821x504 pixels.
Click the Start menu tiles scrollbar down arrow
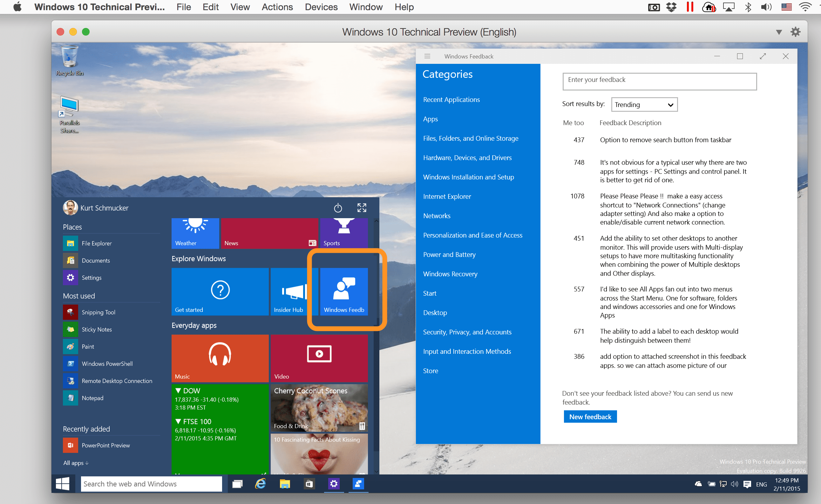376,471
